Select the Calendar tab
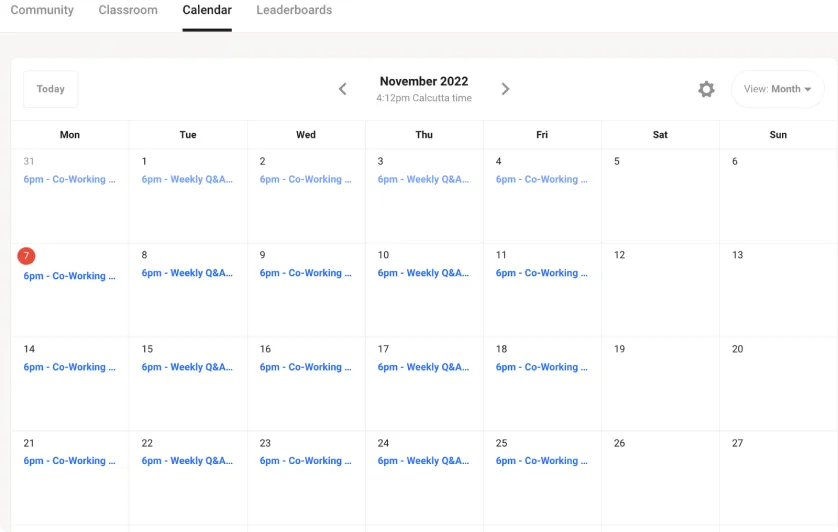The width and height of the screenshot is (838, 532). [207, 10]
